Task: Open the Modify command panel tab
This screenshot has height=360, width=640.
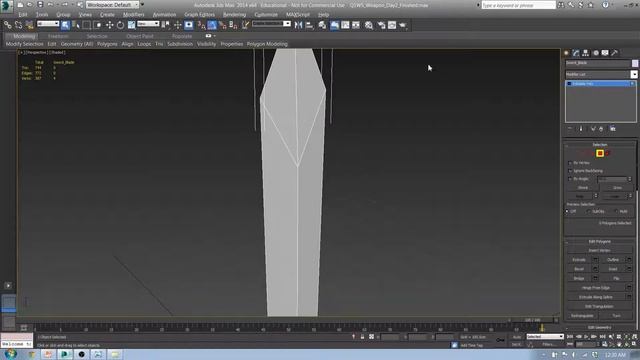Action: (x=576, y=53)
